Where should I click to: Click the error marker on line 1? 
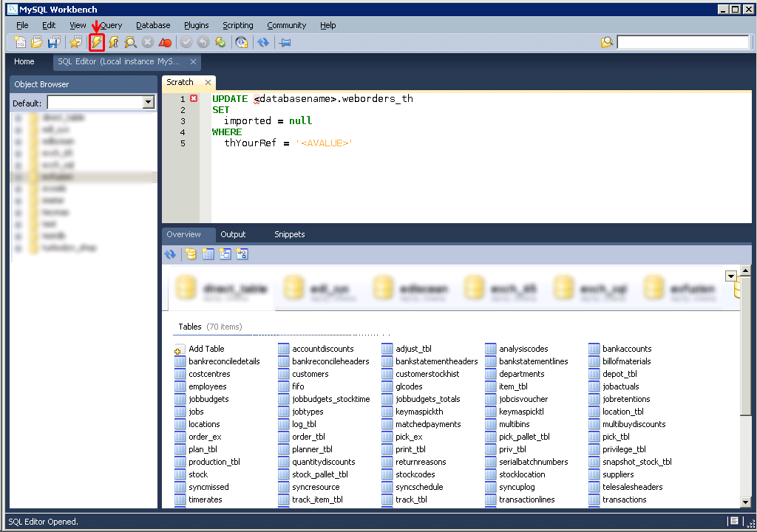[194, 98]
